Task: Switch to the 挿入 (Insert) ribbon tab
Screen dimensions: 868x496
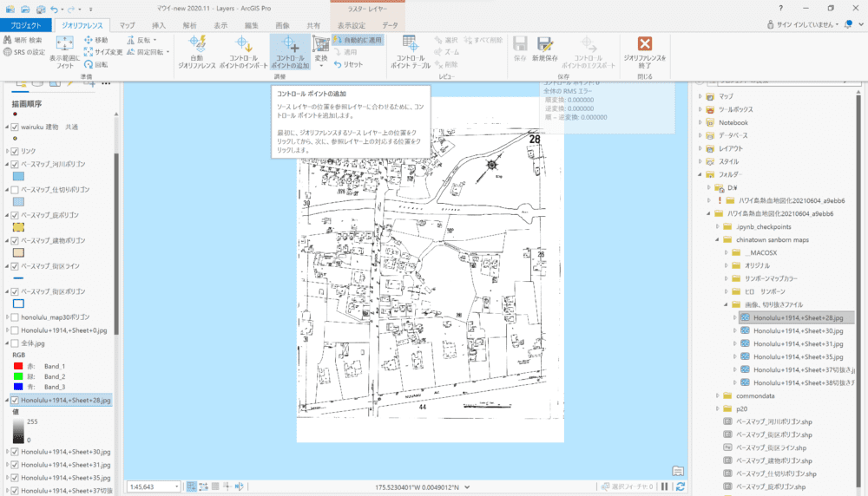Action: point(158,25)
